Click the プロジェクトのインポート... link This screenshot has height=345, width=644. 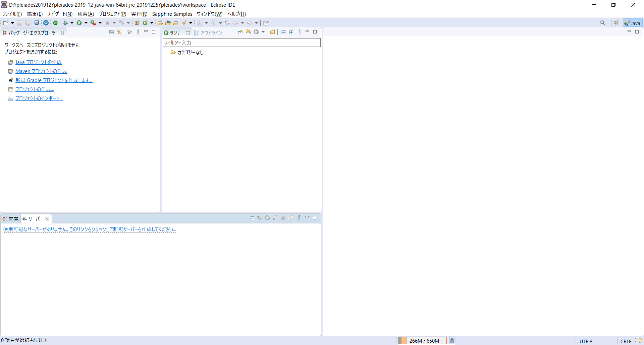(39, 98)
